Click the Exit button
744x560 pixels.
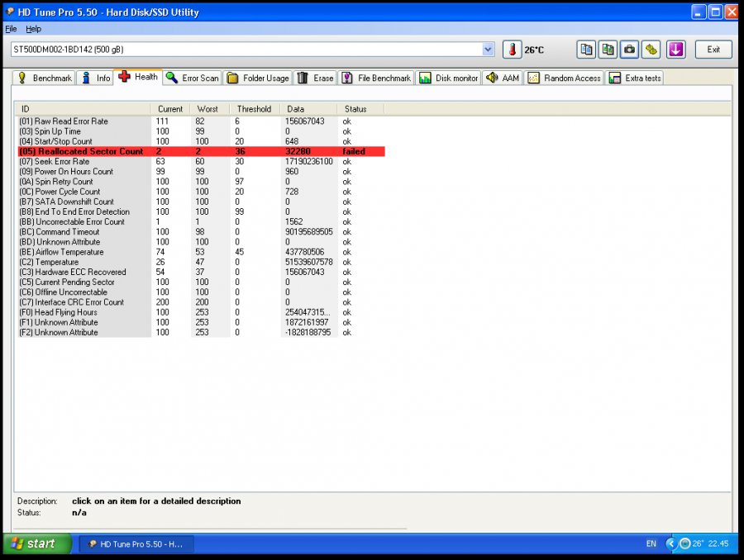point(713,50)
